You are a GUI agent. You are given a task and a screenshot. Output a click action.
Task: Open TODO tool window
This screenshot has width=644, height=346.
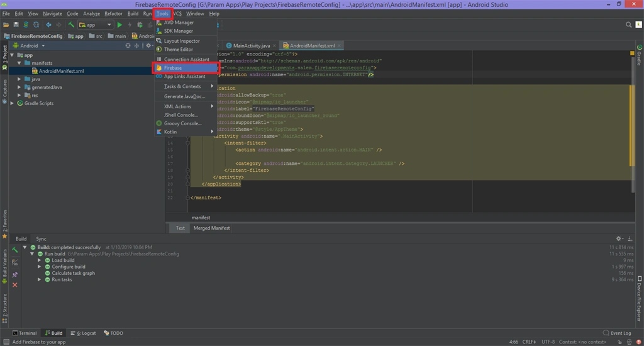tap(113, 333)
